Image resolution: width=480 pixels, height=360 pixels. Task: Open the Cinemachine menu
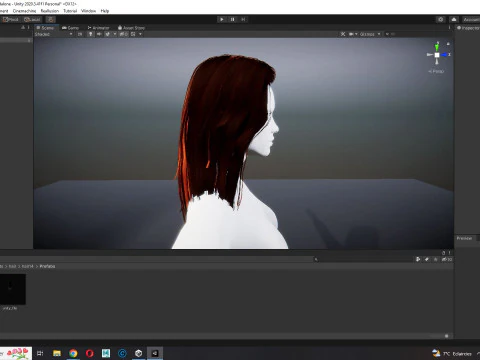(x=24, y=11)
